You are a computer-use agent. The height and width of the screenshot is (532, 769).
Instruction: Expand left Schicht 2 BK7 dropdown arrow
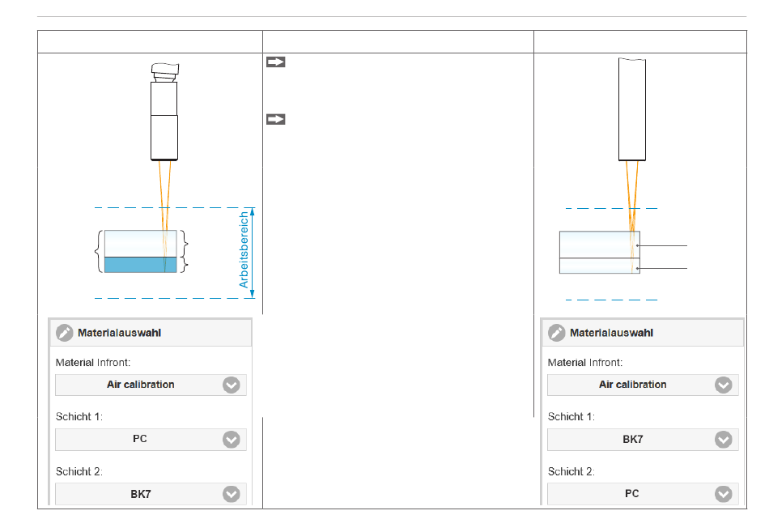pos(232,494)
